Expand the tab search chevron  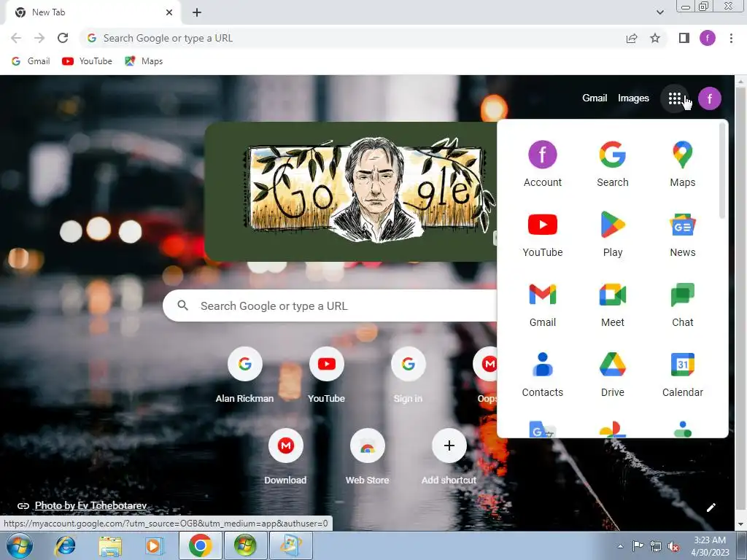coord(659,12)
